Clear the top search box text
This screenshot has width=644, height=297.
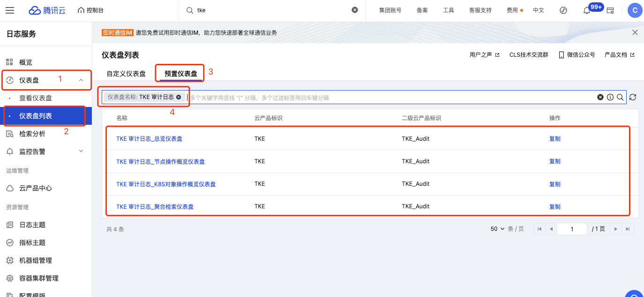click(355, 10)
